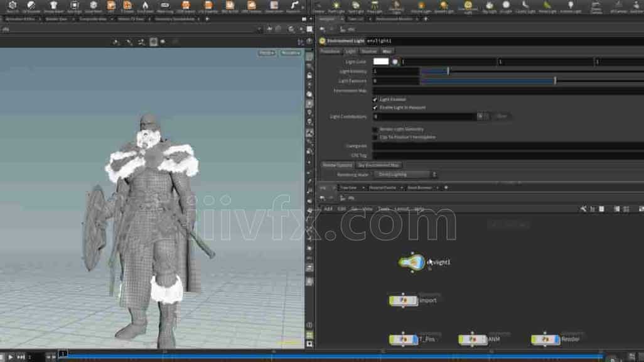Open the Tree View tab arrow menu

click(x=363, y=188)
